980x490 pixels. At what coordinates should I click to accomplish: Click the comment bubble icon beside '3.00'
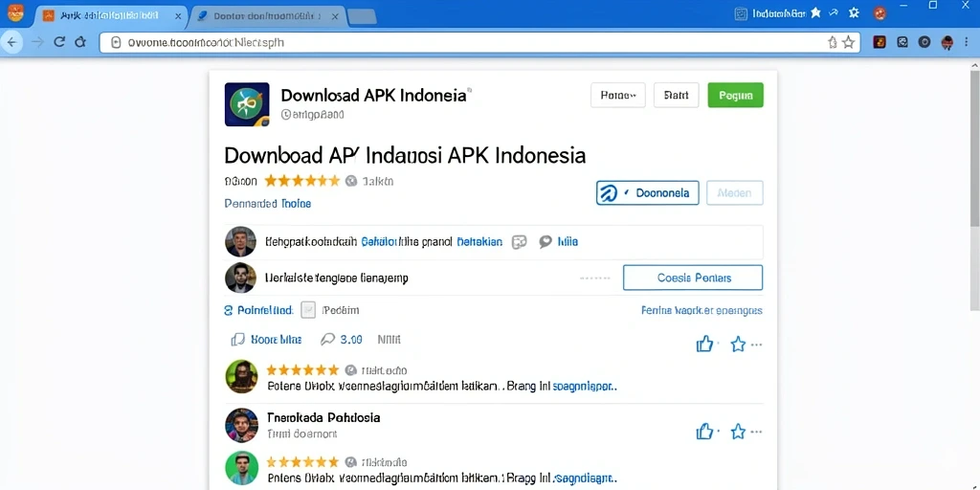click(x=327, y=340)
